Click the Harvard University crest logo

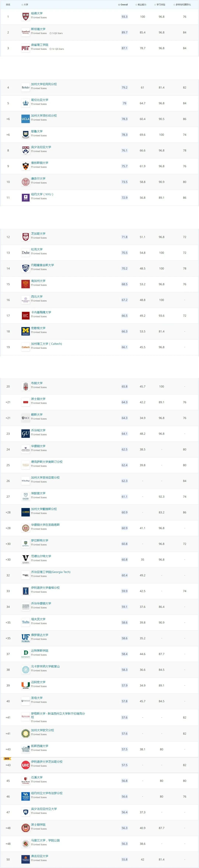point(26,16)
